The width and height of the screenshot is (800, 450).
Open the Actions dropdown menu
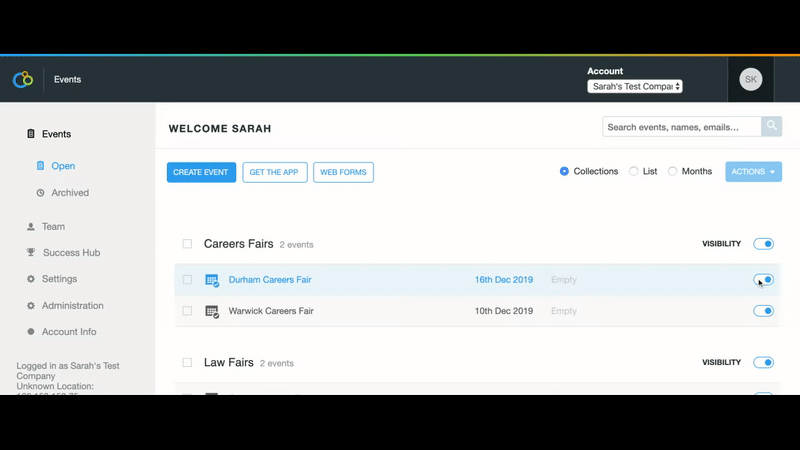753,172
